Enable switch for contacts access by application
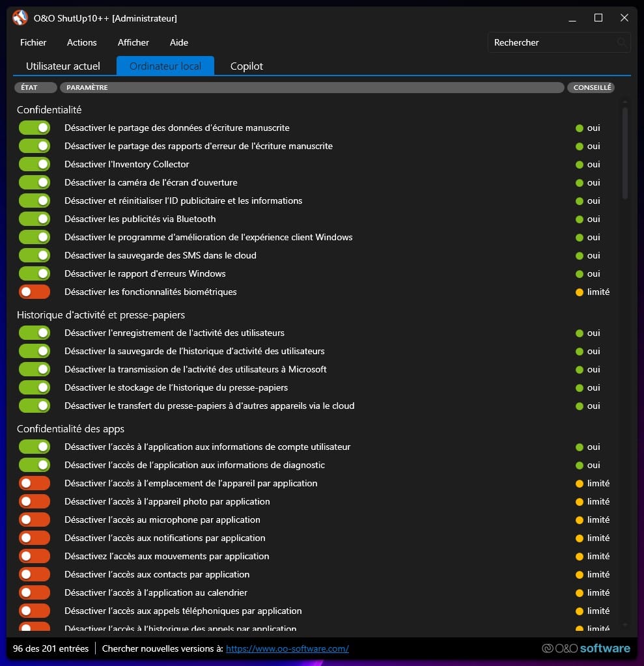The height and width of the screenshot is (666, 644). 35,575
